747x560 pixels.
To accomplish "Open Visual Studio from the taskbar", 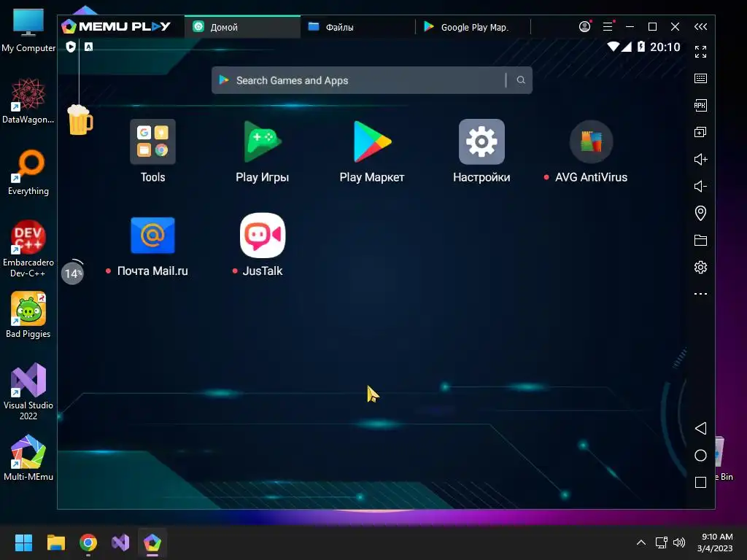I will click(x=120, y=542).
